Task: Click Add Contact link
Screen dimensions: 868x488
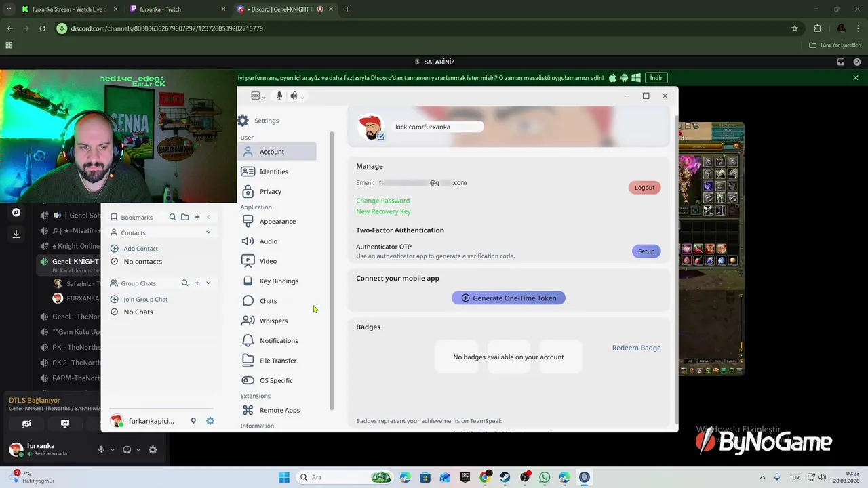Action: pyautogui.click(x=140, y=249)
